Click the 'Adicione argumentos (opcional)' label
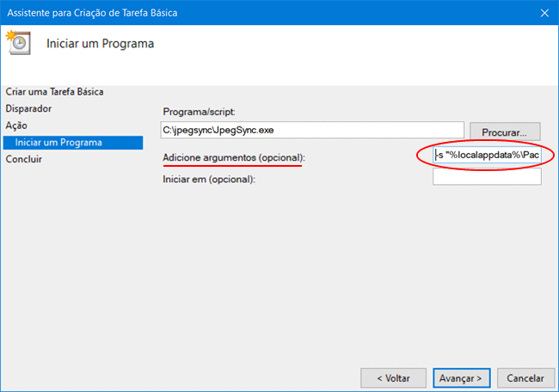This screenshot has height=392, width=559. pyautogui.click(x=234, y=158)
